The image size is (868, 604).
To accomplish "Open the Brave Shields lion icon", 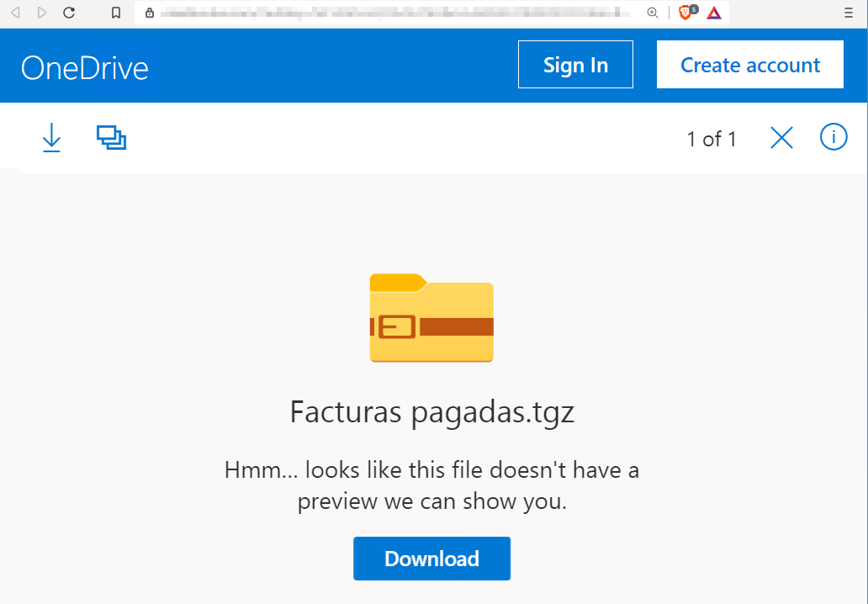I will [685, 13].
